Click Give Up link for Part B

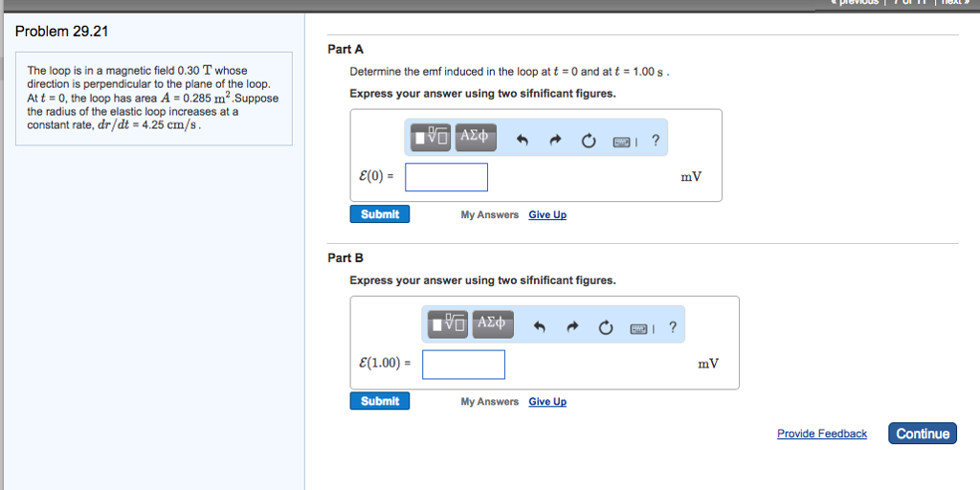(547, 402)
